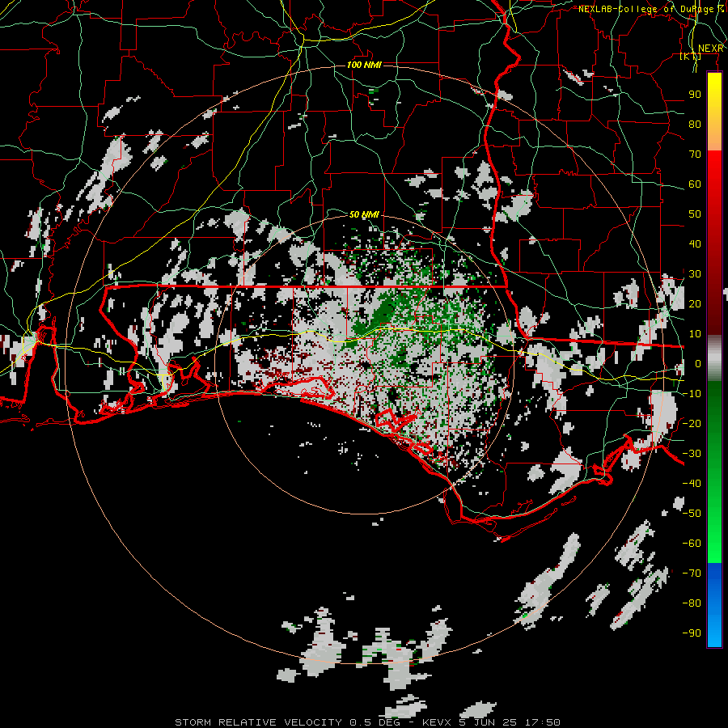Click the -80 label on color scale

pyautogui.click(x=692, y=603)
